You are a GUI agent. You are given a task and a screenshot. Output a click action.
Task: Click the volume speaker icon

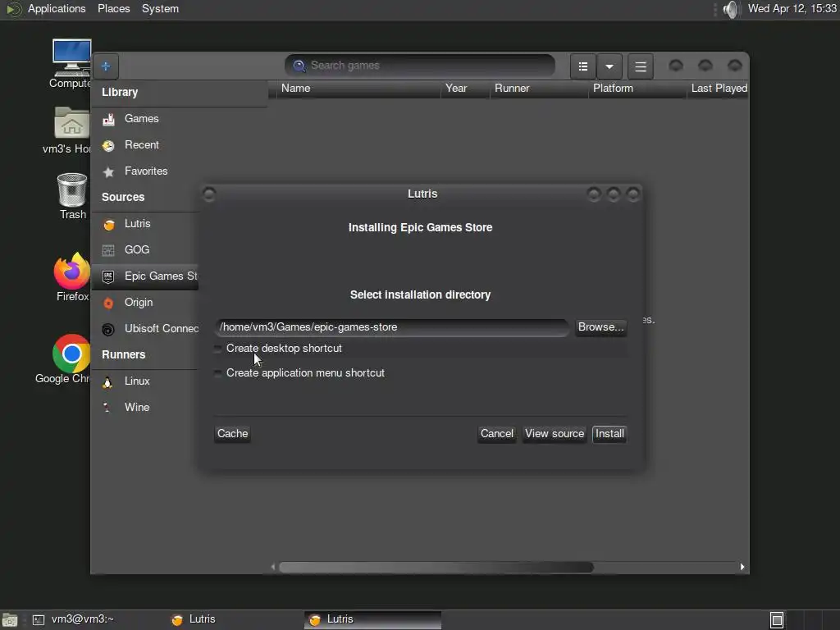click(x=731, y=9)
